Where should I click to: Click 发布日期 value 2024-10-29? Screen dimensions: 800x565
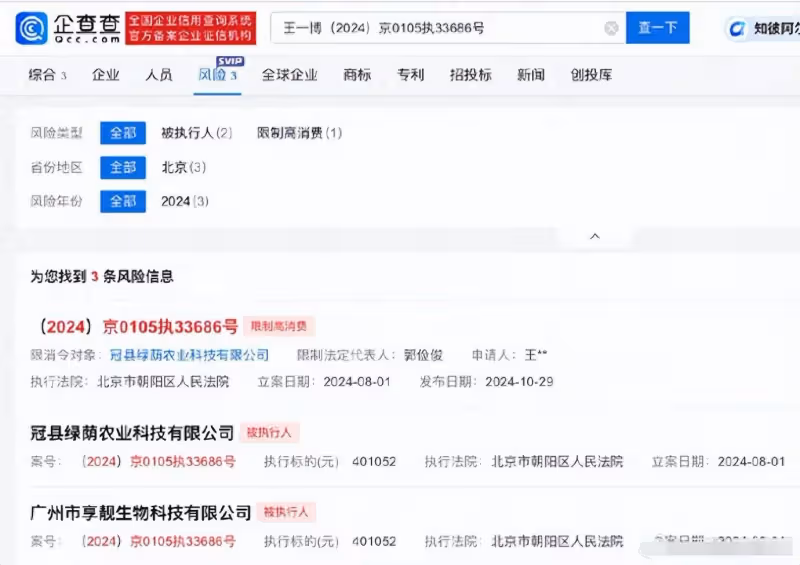coord(519,382)
